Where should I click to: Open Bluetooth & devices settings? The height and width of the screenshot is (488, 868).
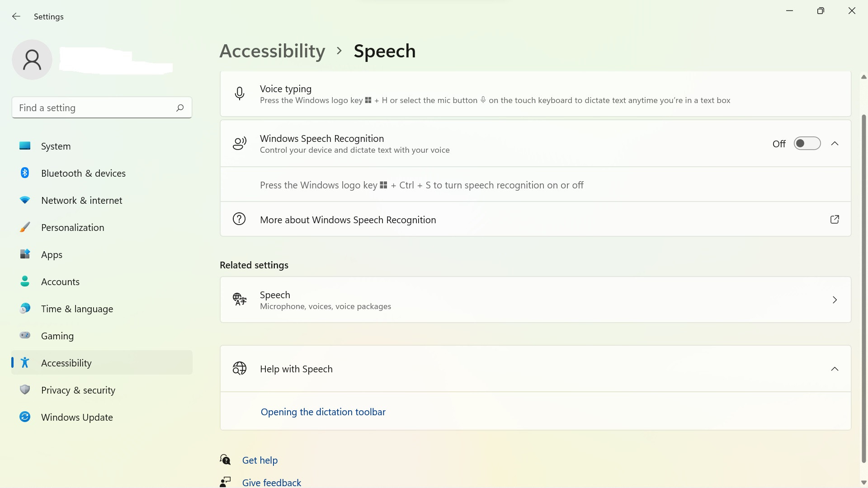tap(102, 173)
